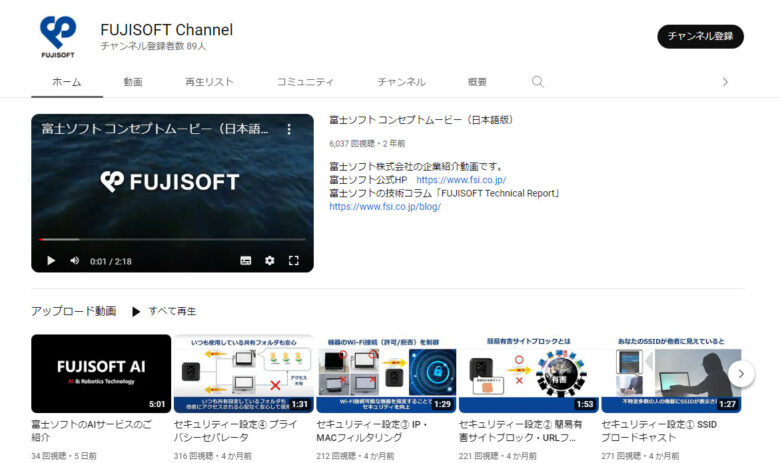Click the 316 回視聴・4 か月前 text
Screen dimensions: 780x463
[x=212, y=456]
